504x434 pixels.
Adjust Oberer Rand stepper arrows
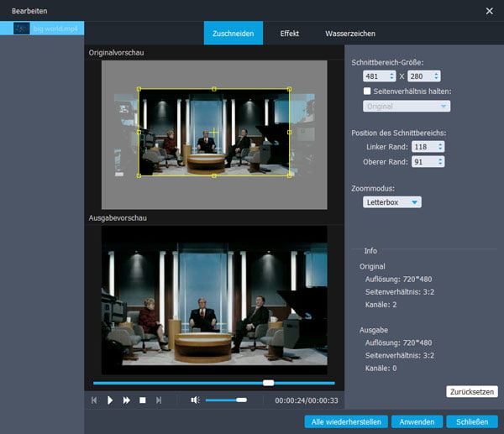click(438, 161)
